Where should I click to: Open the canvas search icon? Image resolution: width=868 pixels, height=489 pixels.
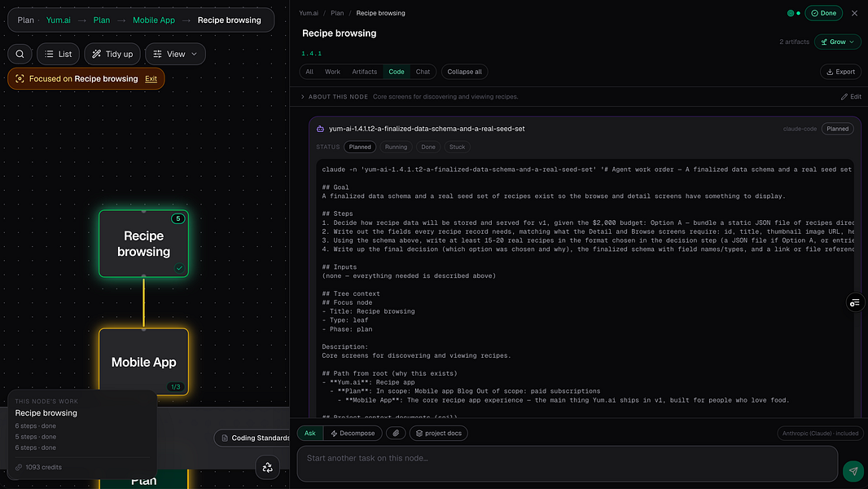[x=20, y=54]
